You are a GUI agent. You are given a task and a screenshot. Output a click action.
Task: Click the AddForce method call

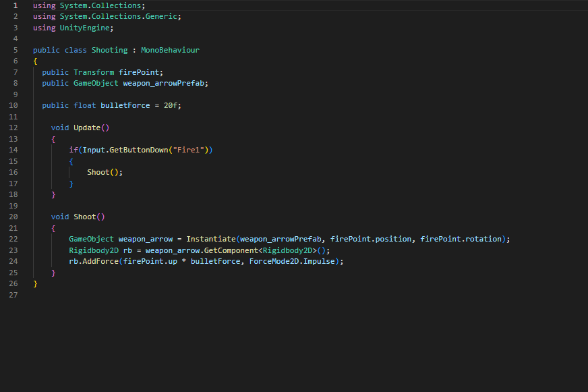point(100,261)
